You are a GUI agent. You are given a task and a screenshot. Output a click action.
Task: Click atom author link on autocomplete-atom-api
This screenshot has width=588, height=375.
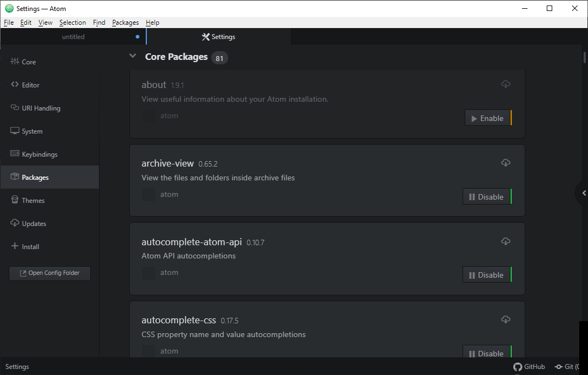[x=169, y=273]
